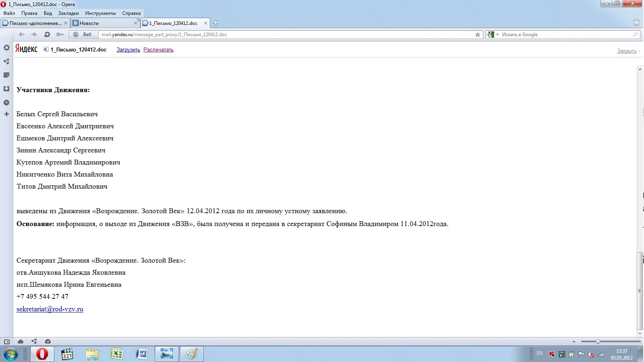
Task: Open the password wand key icon
Action: point(60,35)
